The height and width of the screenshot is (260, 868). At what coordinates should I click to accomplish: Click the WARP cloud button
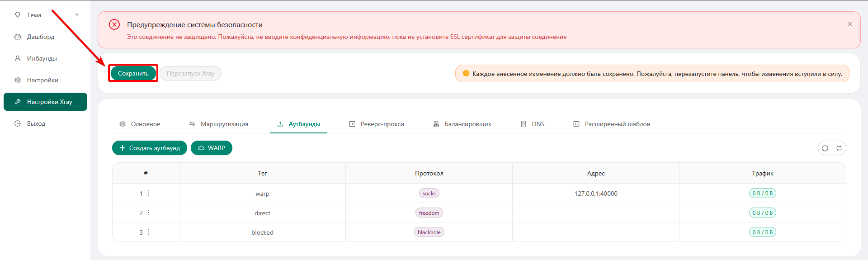point(212,148)
